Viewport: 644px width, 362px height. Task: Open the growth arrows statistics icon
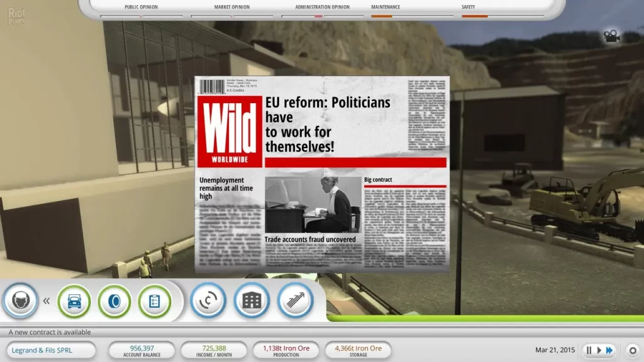(296, 300)
